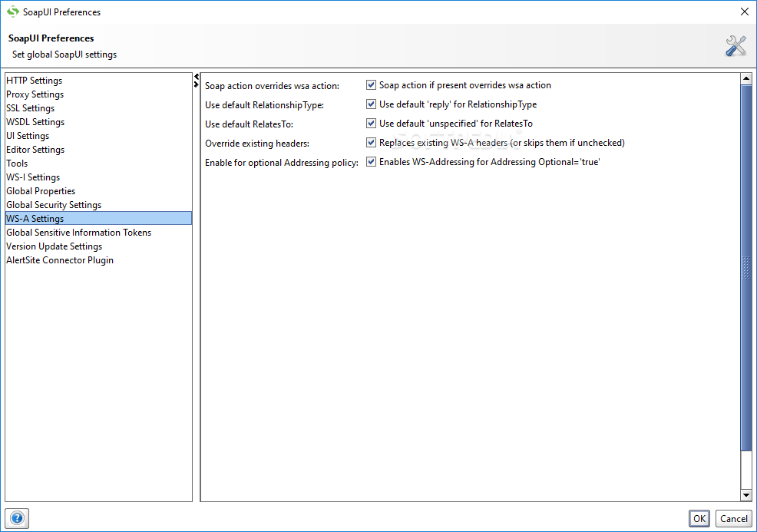Toggle Use default 'unspecified' for RelatesTo checkbox

pyautogui.click(x=371, y=124)
